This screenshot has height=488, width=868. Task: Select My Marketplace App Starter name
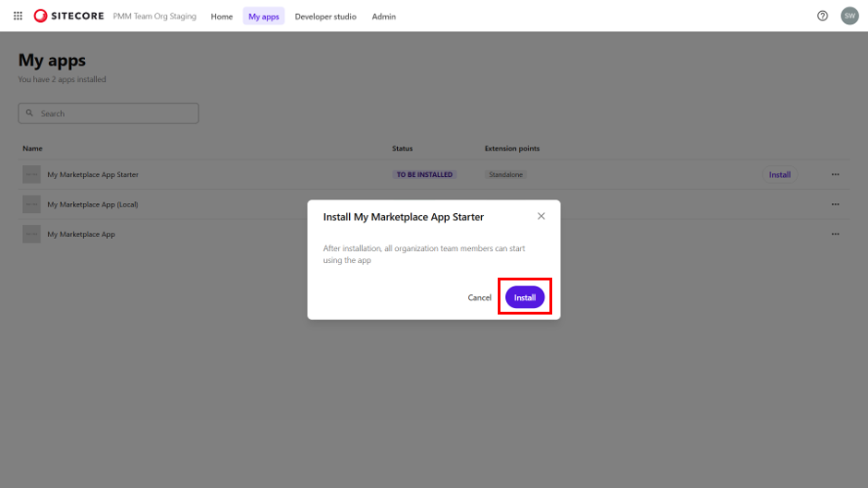click(93, 175)
